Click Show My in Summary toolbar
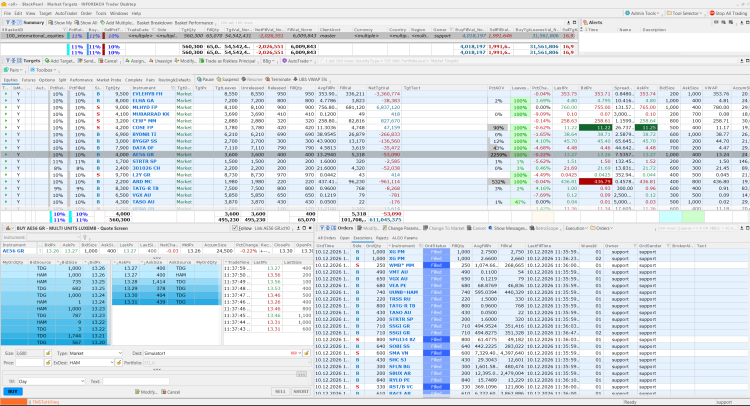 click(60, 22)
